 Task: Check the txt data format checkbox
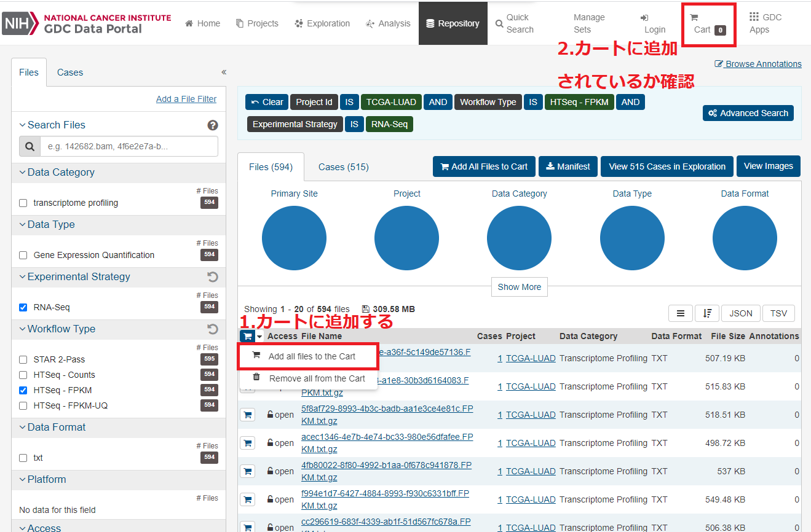tap(23, 458)
